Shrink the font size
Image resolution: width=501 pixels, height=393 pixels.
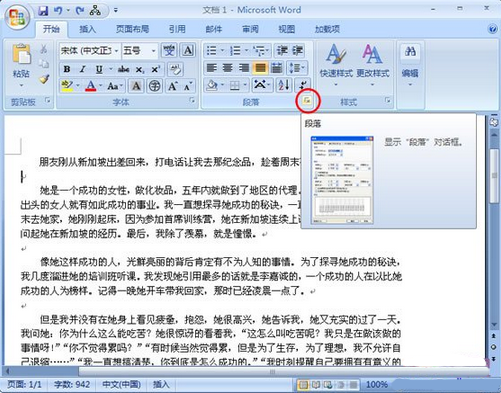[x=188, y=86]
